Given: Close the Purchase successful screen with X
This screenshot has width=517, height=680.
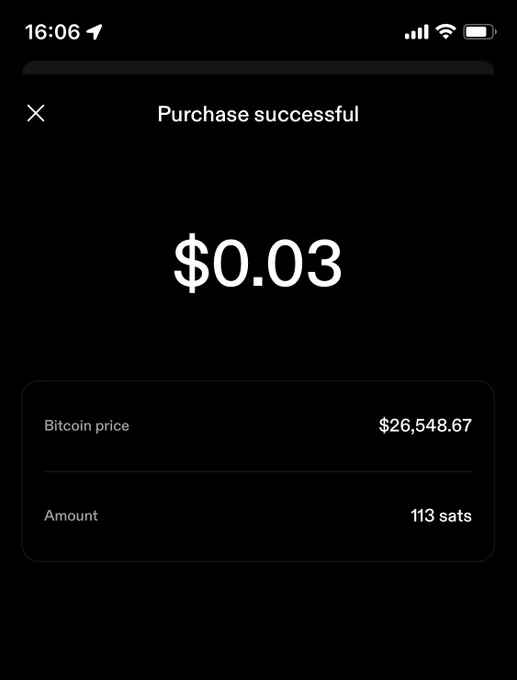Looking at the screenshot, I should coord(36,114).
